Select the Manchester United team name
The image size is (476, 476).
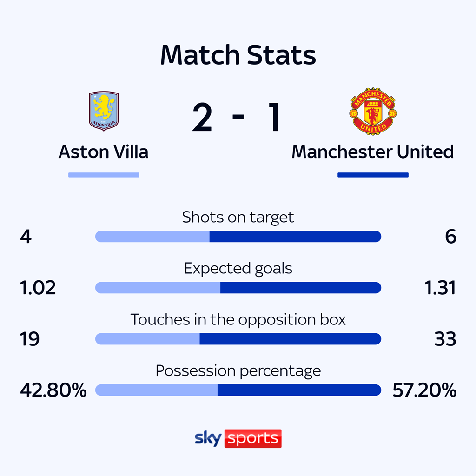tap(372, 152)
